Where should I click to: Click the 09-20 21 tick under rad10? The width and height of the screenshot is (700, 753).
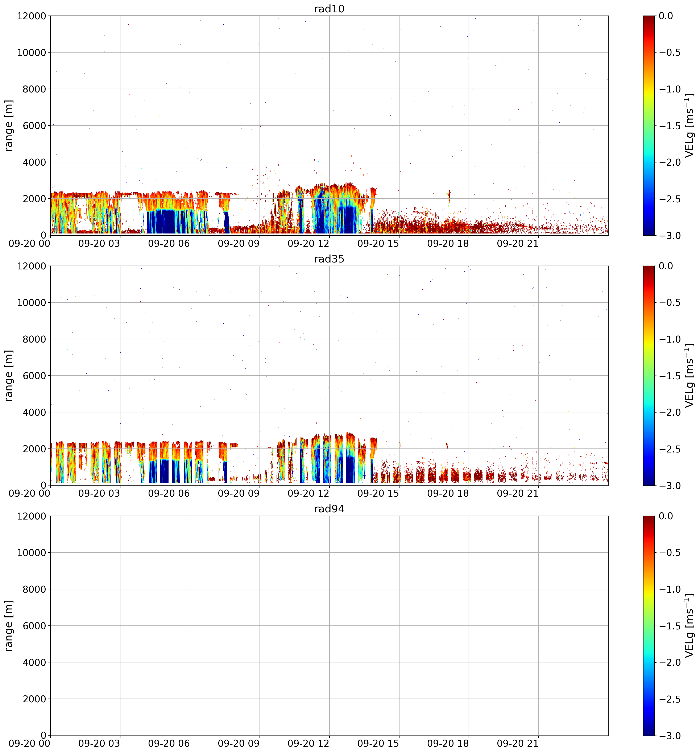point(518,244)
